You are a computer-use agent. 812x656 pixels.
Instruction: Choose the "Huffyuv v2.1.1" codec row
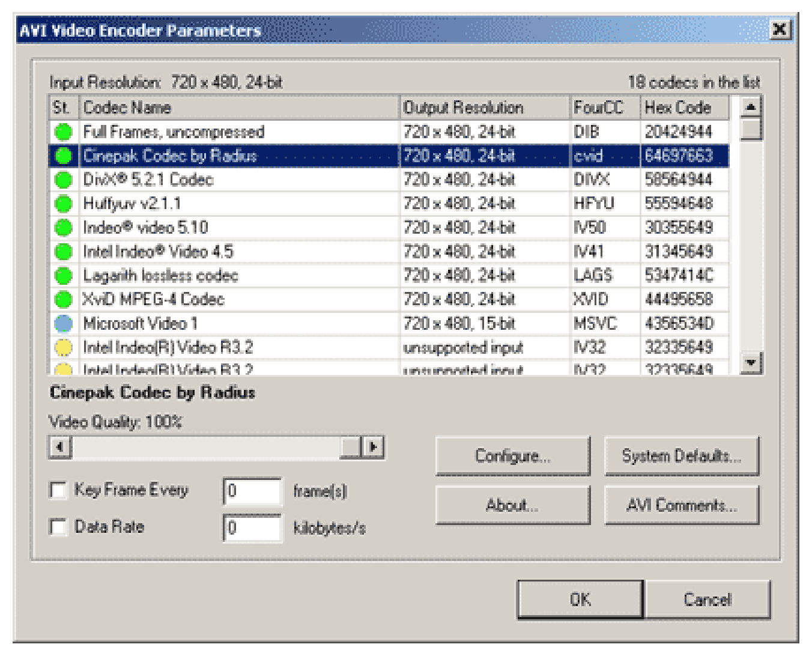point(132,204)
